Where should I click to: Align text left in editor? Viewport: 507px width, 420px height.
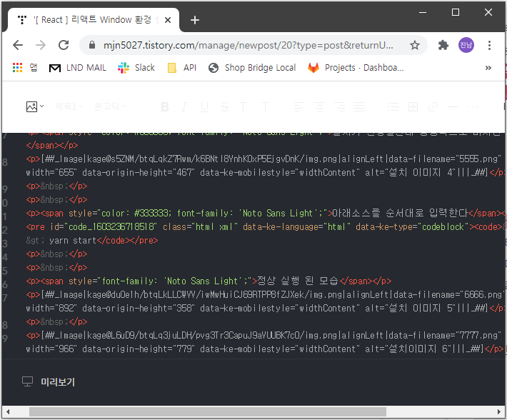click(x=299, y=106)
